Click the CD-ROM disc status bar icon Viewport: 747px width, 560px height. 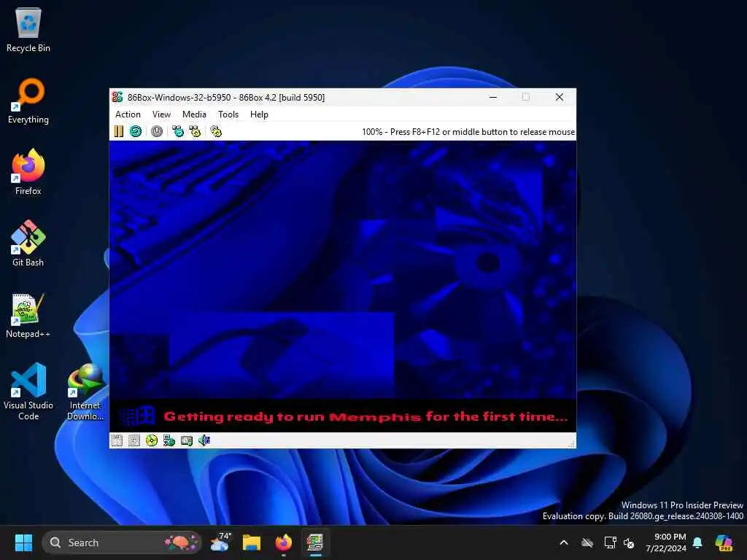click(152, 440)
